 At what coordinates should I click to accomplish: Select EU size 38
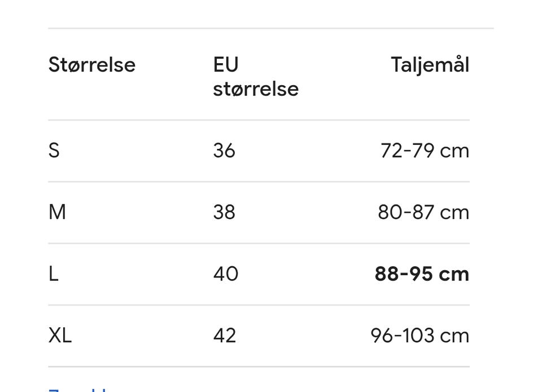tap(224, 212)
